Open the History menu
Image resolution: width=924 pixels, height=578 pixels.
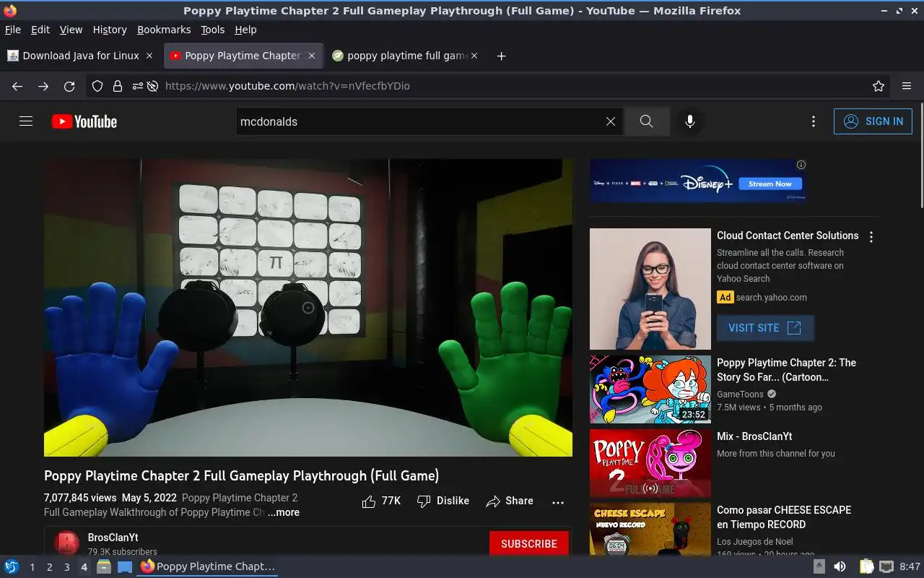click(110, 30)
